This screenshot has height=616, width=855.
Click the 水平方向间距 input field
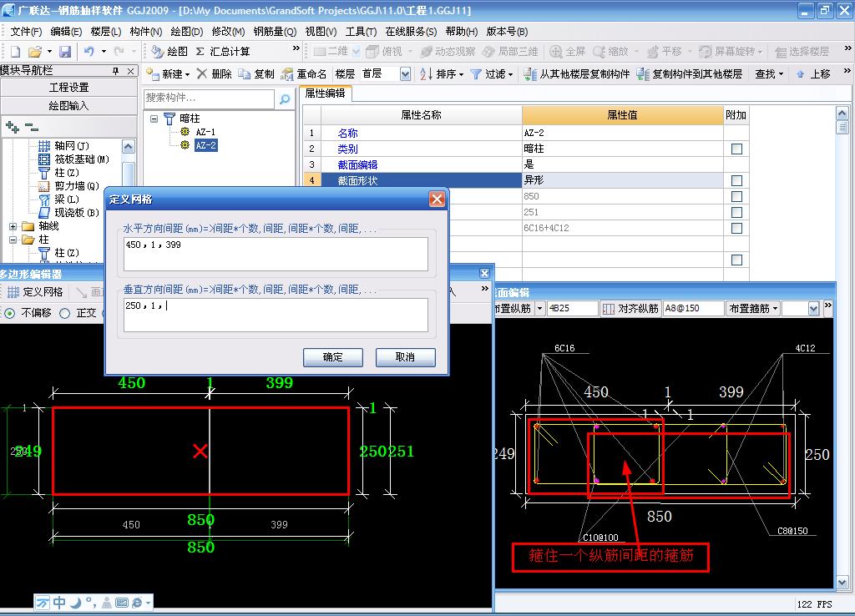click(276, 254)
